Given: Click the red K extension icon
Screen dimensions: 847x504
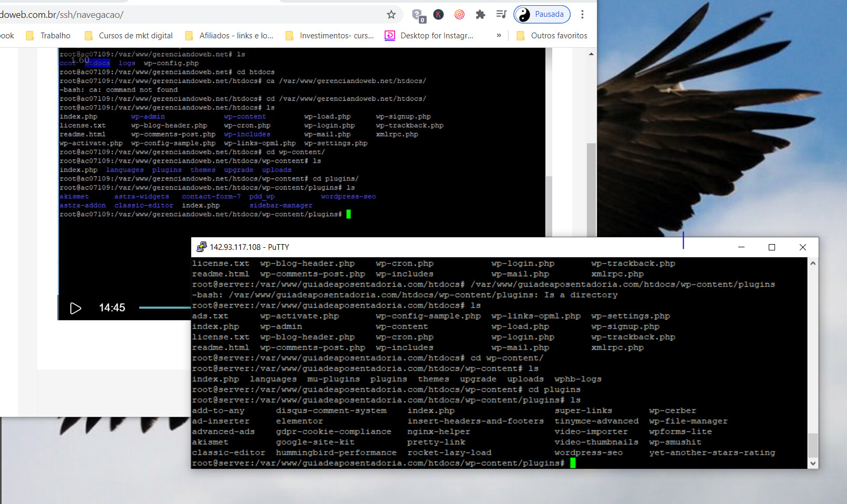Looking at the screenshot, I should 438,15.
